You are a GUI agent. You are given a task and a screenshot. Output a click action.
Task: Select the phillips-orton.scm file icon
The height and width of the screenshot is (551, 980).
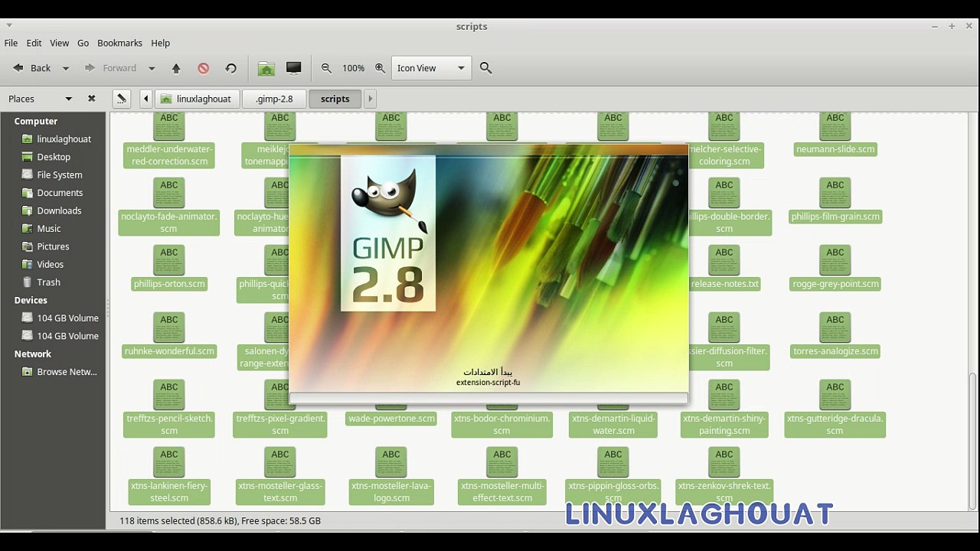click(x=169, y=260)
